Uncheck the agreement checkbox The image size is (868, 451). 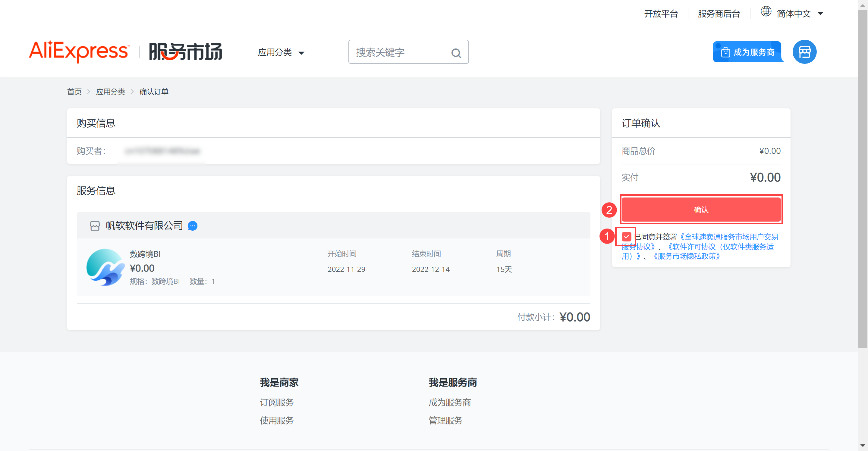point(626,237)
